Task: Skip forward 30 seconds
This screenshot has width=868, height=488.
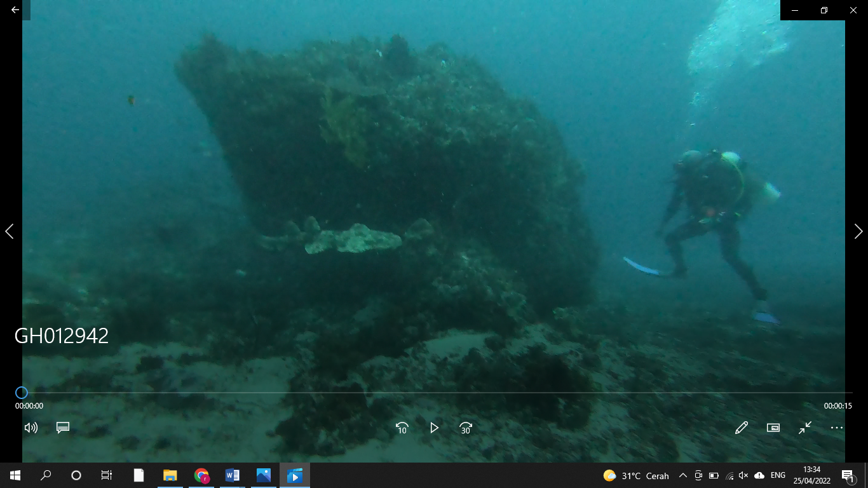Action: (x=466, y=428)
